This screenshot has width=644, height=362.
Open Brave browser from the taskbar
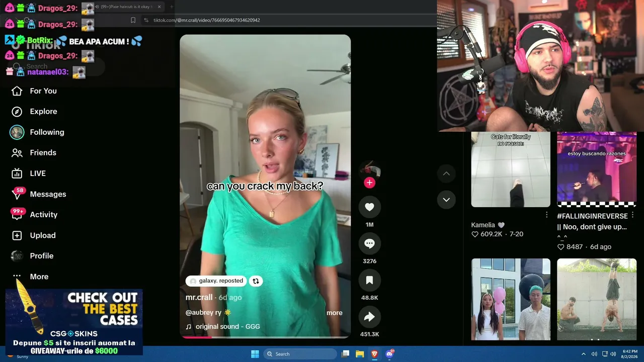pyautogui.click(x=374, y=354)
